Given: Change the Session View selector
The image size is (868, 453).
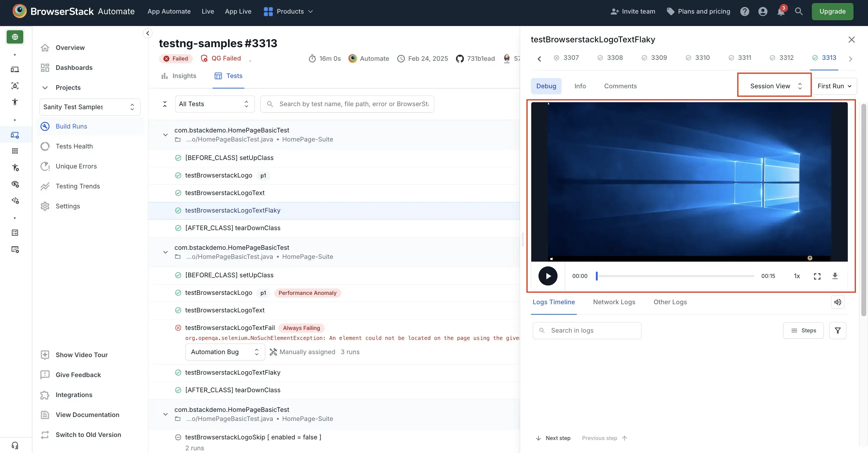Looking at the screenshot, I should (774, 86).
